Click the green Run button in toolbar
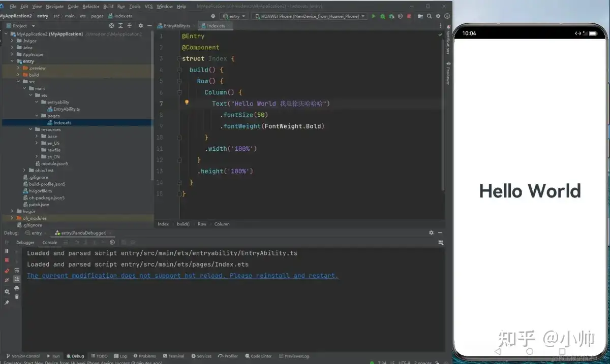 [x=374, y=16]
